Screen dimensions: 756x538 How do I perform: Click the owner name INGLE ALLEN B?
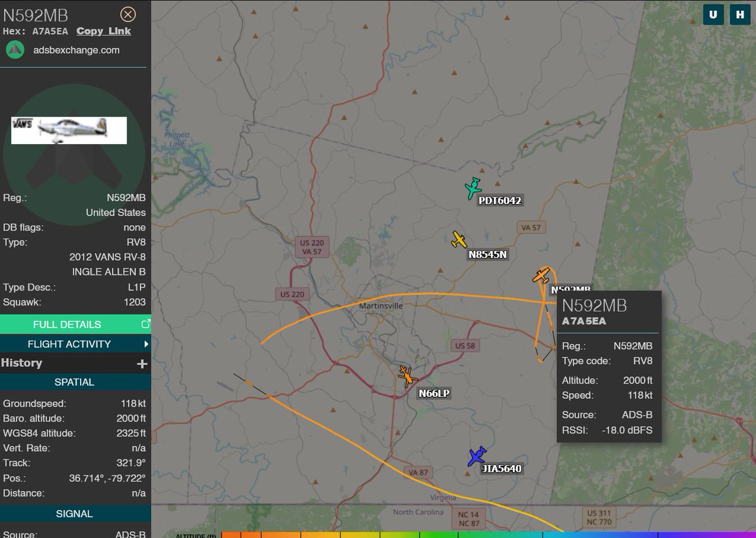point(109,272)
